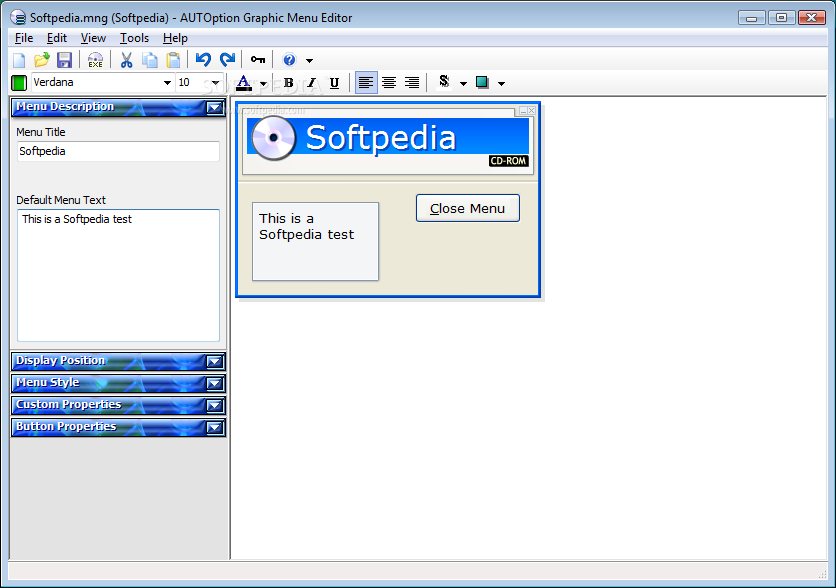Screen dimensions: 836x588
Task: Toggle bold formatting
Action: 288,83
